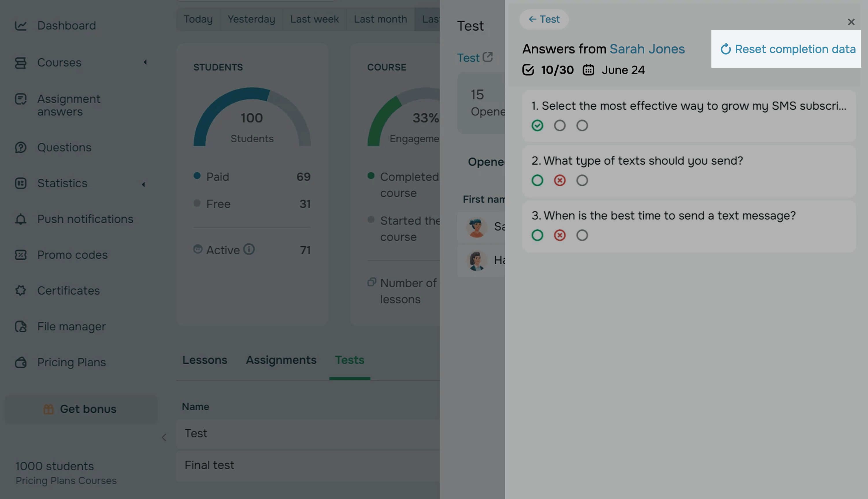The width and height of the screenshot is (868, 499).
Task: Click the File manager icon
Action: point(21,327)
